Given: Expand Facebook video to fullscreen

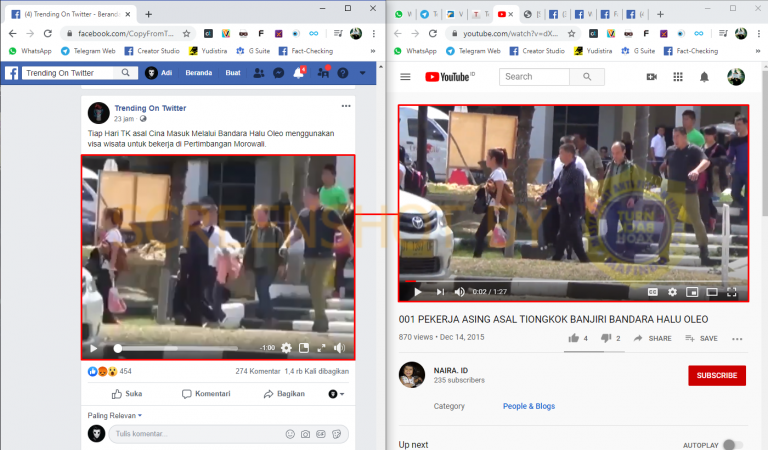Looking at the screenshot, I should 321,348.
